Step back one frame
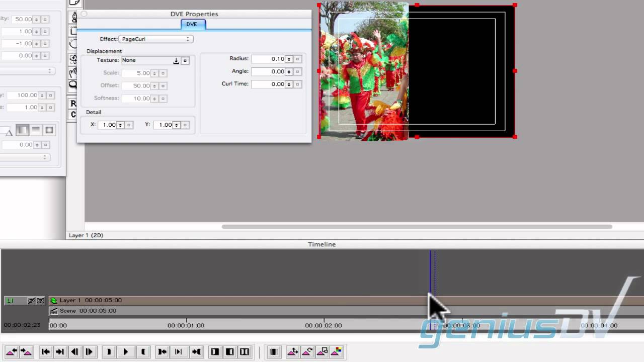Screen dimensions: 644x362 coord(74,352)
